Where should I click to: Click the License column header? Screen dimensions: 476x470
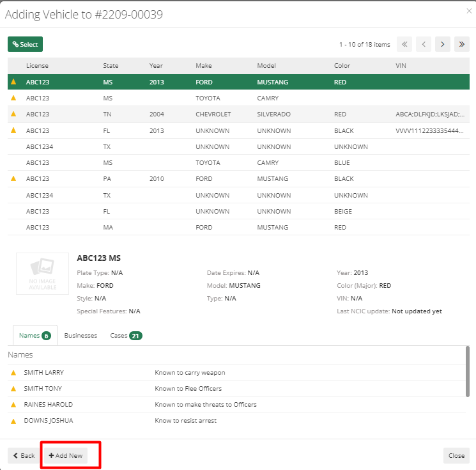click(37, 66)
